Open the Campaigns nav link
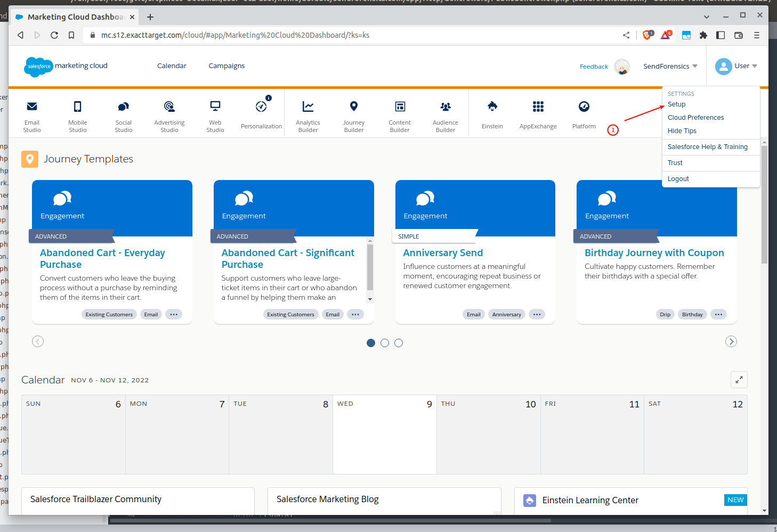The width and height of the screenshot is (777, 532). [x=226, y=66]
